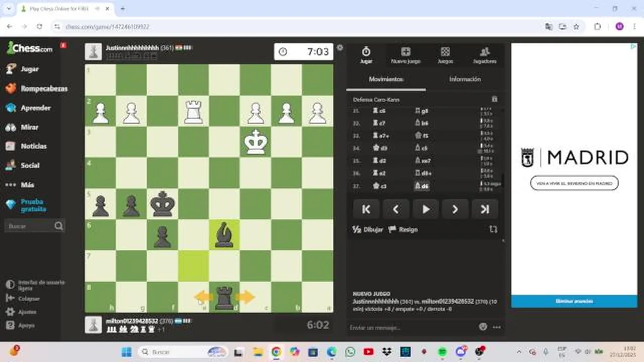Select move 37 d6 in move list
This screenshot has width=644, height=362.
pyautogui.click(x=421, y=186)
